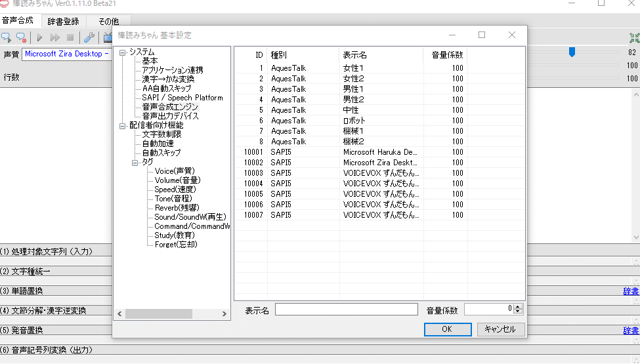Select Command/CommandW tag item

(x=192, y=226)
